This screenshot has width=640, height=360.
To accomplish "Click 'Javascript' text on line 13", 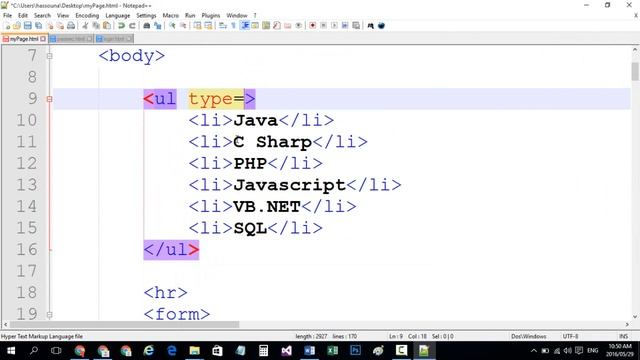I will click(289, 185).
